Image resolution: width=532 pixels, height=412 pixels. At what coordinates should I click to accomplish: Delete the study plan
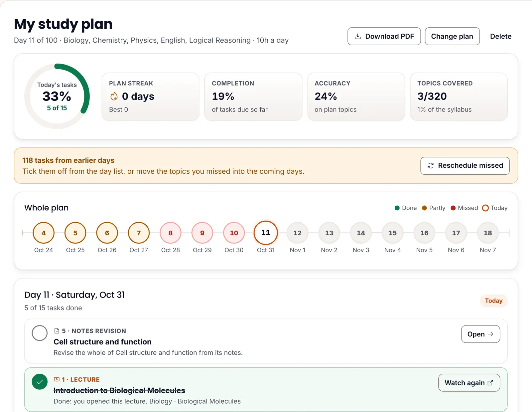click(501, 36)
